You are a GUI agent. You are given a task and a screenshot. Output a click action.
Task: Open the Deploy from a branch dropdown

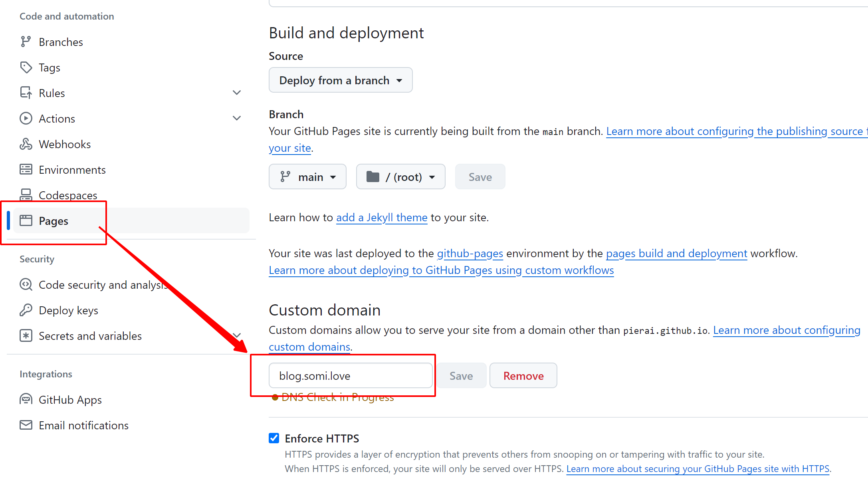[x=341, y=80]
